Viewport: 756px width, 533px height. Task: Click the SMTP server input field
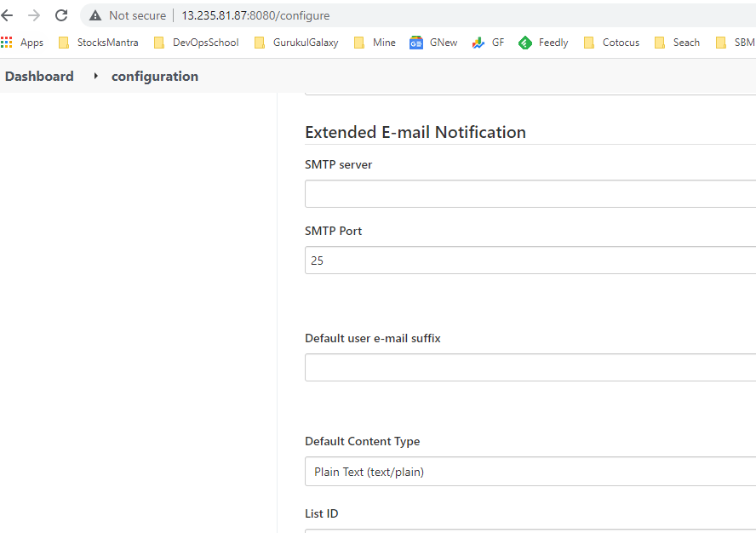click(x=530, y=194)
